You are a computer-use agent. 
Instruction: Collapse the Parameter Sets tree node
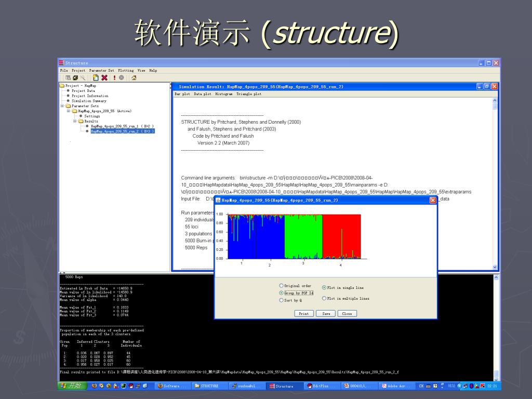[x=62, y=106]
